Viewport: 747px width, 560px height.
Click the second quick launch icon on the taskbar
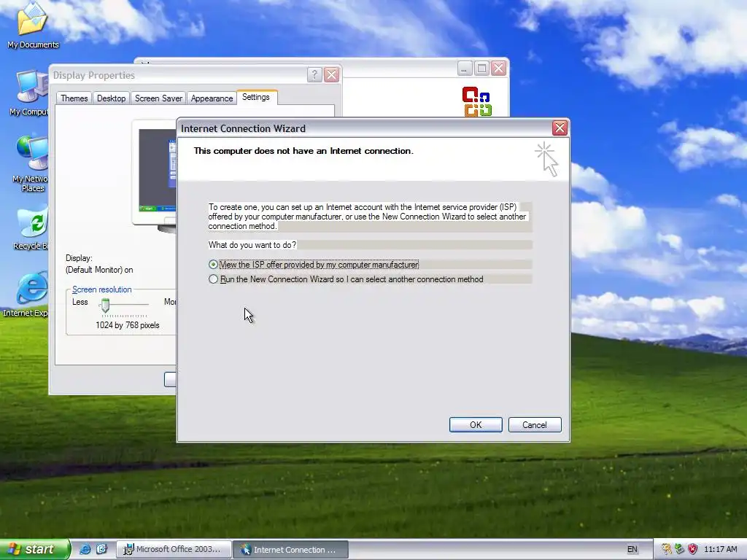point(101,549)
